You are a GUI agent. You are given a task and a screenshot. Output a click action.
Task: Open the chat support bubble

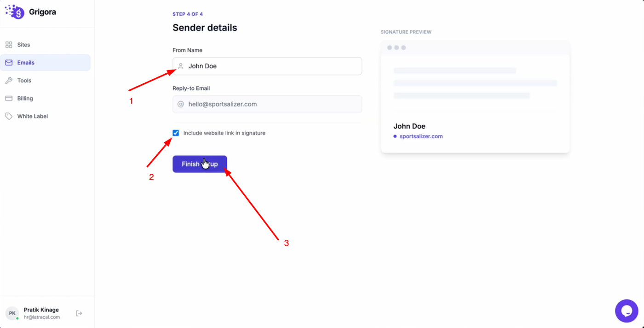tap(627, 311)
